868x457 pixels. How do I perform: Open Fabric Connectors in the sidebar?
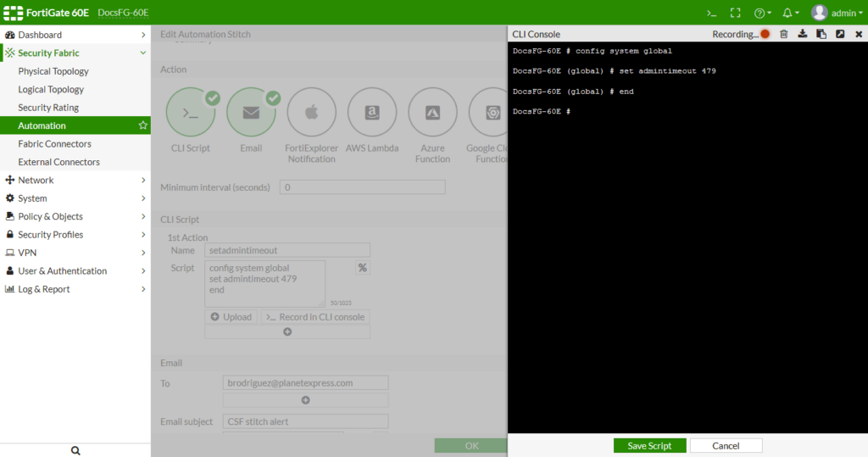pos(54,144)
